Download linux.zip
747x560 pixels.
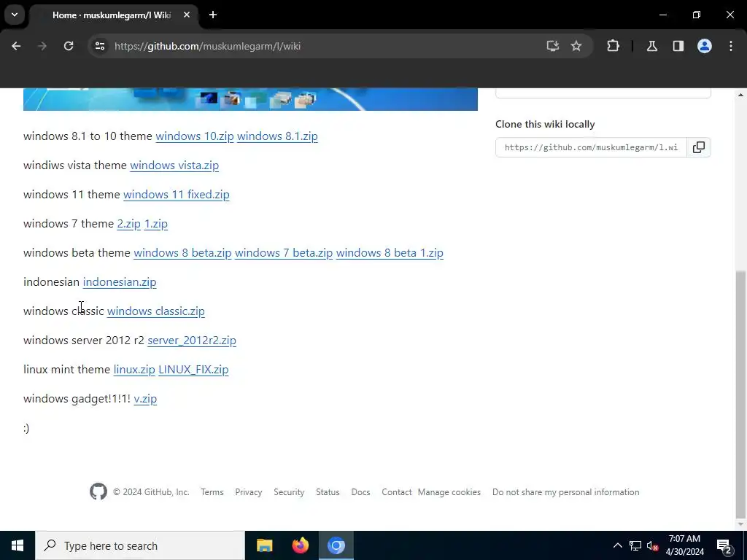134,370
